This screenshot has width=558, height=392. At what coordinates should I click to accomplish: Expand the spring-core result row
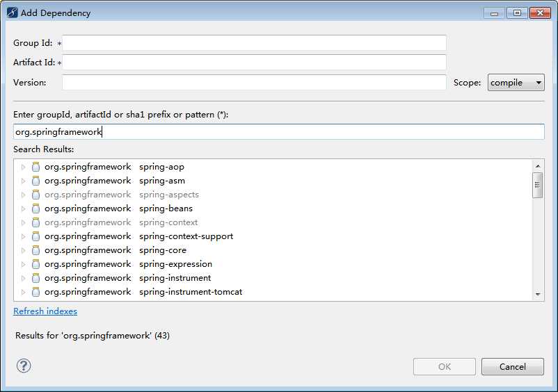[23, 250]
